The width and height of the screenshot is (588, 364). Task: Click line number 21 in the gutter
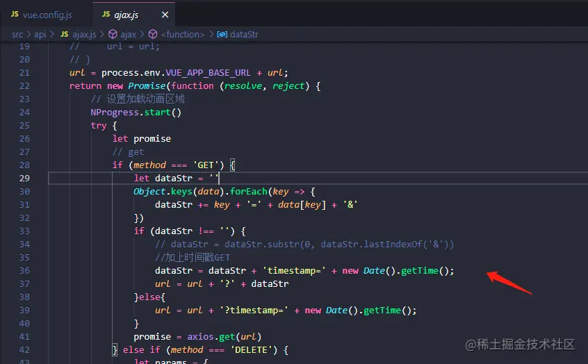point(24,73)
